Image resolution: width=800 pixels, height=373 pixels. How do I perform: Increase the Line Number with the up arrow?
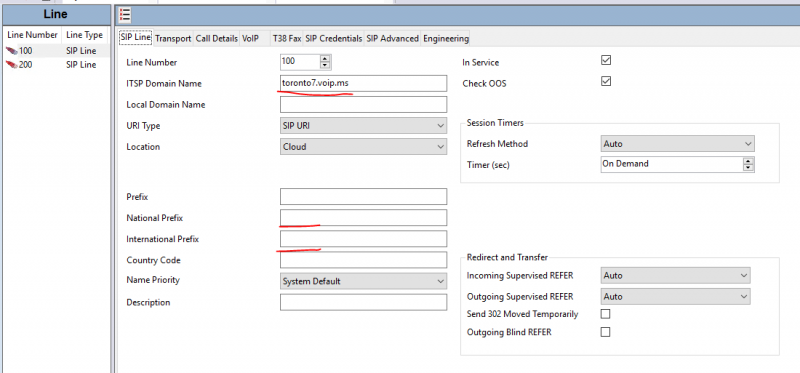pos(325,59)
